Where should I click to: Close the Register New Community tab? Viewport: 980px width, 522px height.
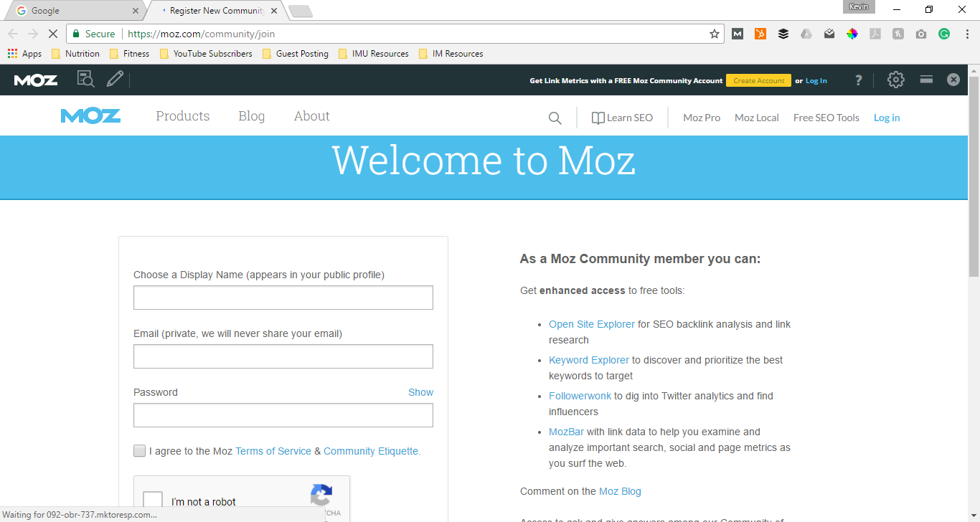(274, 11)
